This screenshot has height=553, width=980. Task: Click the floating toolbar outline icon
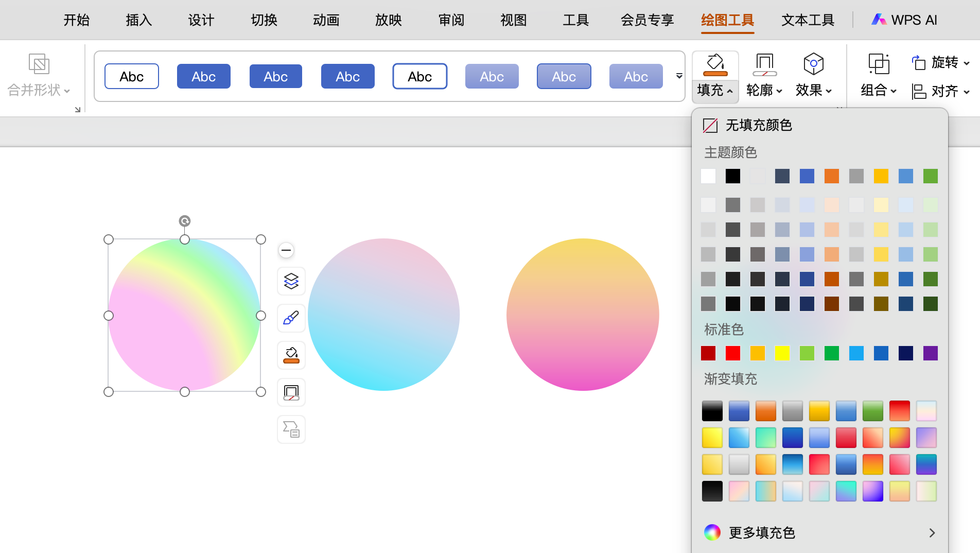pos(291,392)
